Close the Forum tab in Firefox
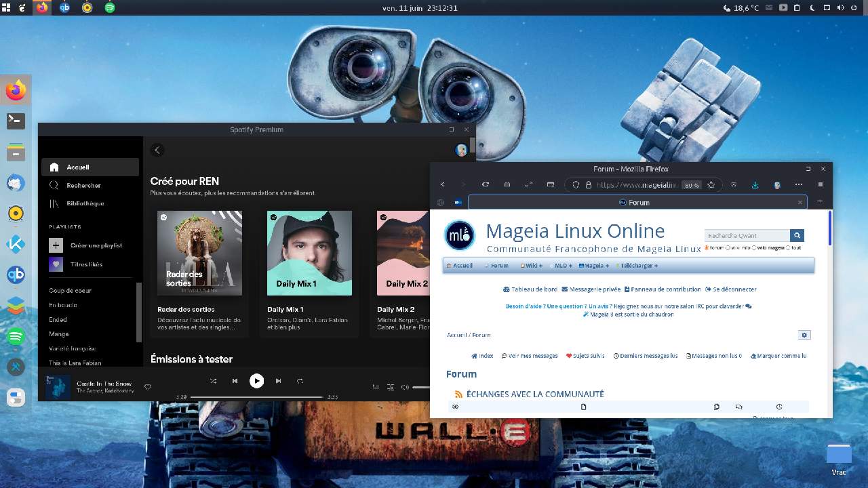 tap(800, 202)
